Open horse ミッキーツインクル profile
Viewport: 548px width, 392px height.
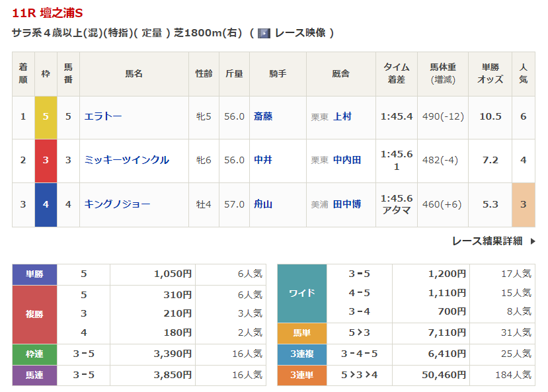(x=126, y=160)
